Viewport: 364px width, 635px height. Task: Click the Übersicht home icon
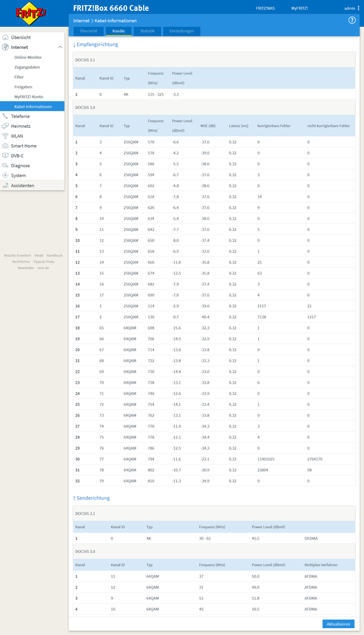click(5, 38)
